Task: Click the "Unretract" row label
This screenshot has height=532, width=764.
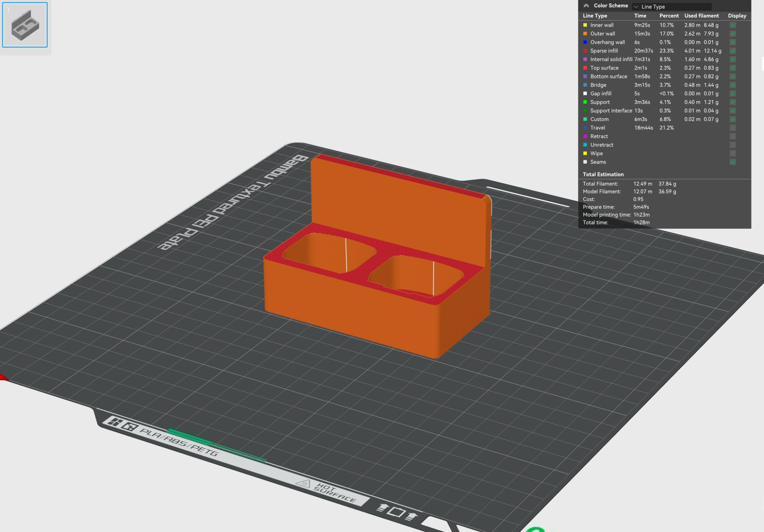Action: (x=602, y=145)
